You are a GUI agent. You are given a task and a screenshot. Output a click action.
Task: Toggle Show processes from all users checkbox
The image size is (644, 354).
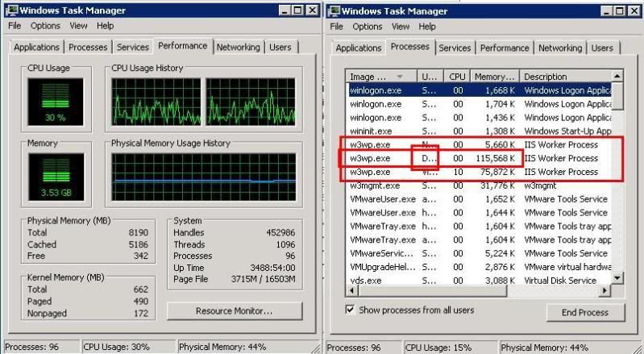point(351,310)
